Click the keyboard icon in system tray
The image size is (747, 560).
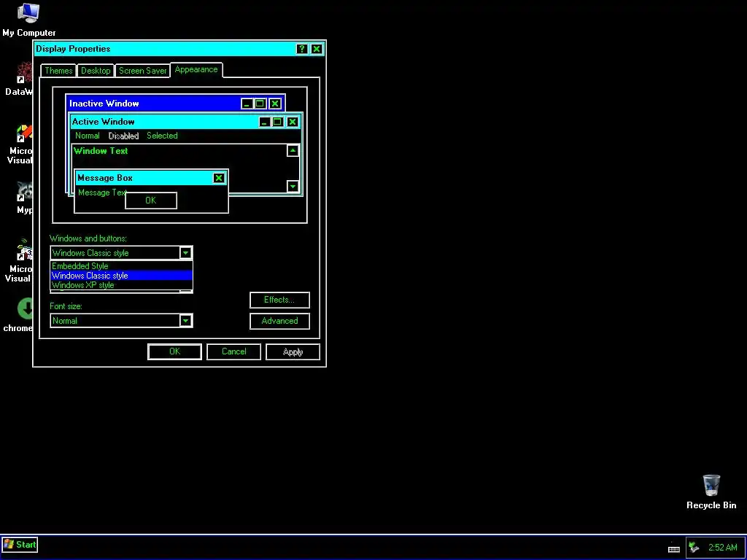point(673,548)
